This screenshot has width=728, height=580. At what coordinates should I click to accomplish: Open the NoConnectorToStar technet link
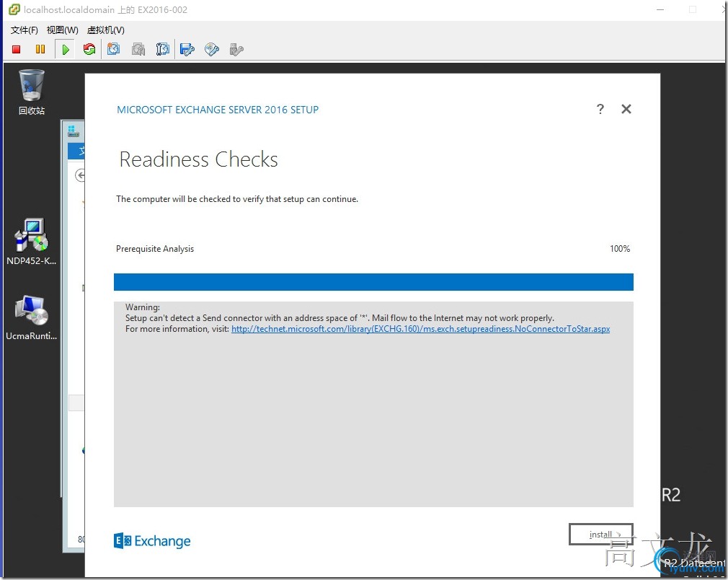[x=421, y=329]
